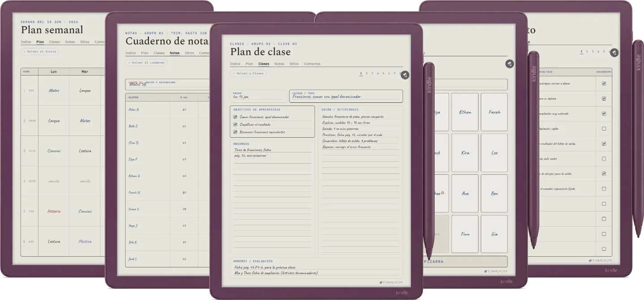The image size is (644, 300).
Task: Click 'Lectura' in Monday column hour 6
Action: coord(54,241)
